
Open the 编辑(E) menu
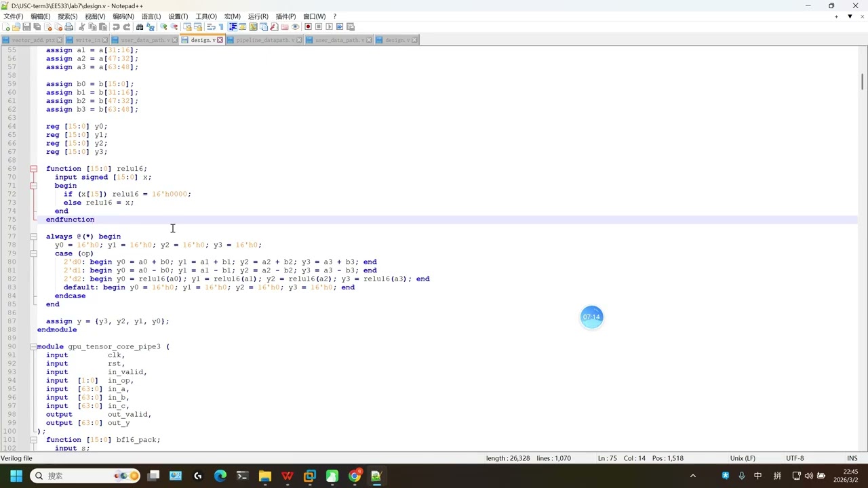[x=40, y=16]
